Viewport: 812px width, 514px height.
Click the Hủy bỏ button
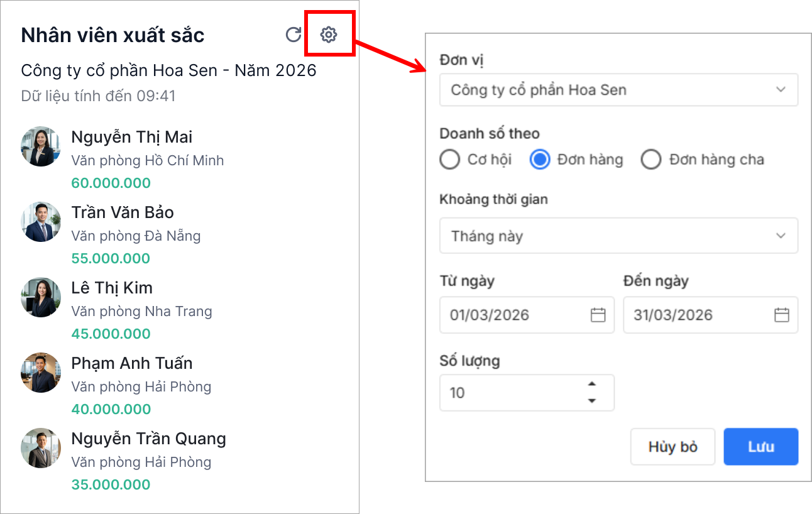click(672, 447)
